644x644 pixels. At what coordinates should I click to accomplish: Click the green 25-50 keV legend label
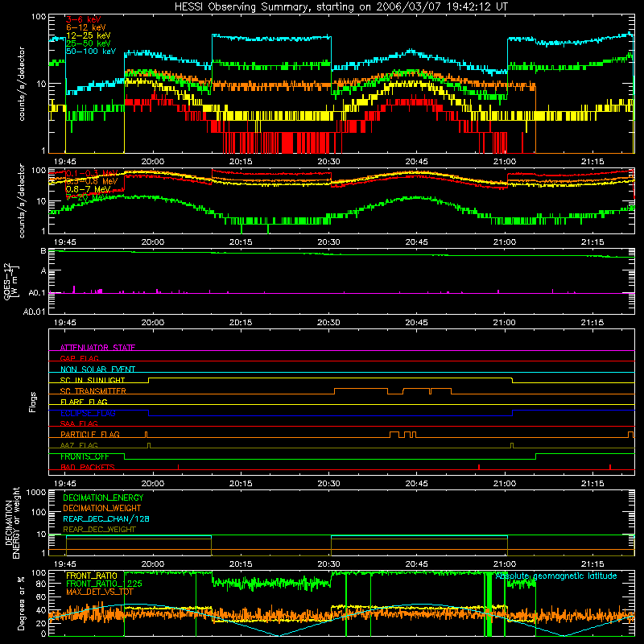click(x=89, y=43)
